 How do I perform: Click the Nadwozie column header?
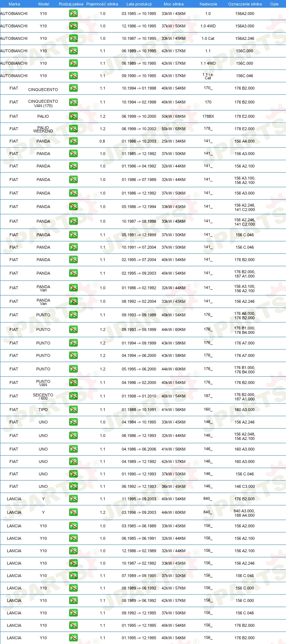click(x=208, y=4)
